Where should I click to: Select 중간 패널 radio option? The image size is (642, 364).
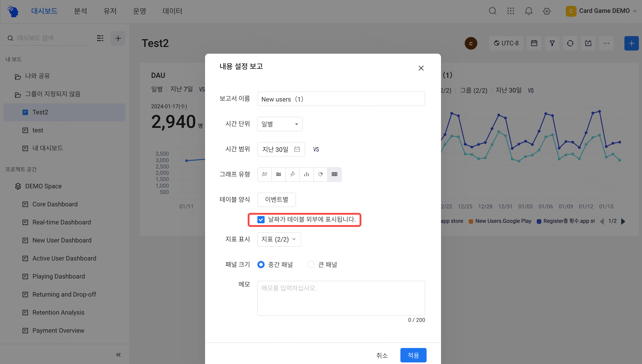(x=261, y=265)
